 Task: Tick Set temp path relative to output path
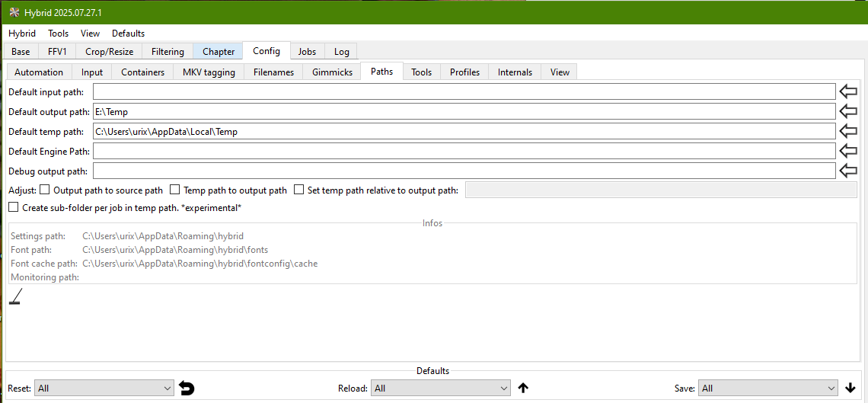299,190
